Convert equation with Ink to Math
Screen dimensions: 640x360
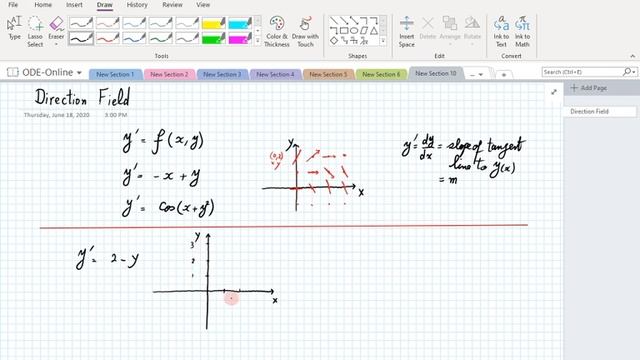[522, 31]
